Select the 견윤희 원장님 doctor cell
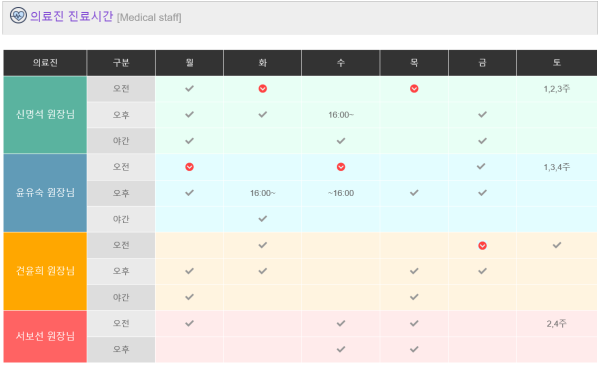600x366 pixels. (45, 271)
